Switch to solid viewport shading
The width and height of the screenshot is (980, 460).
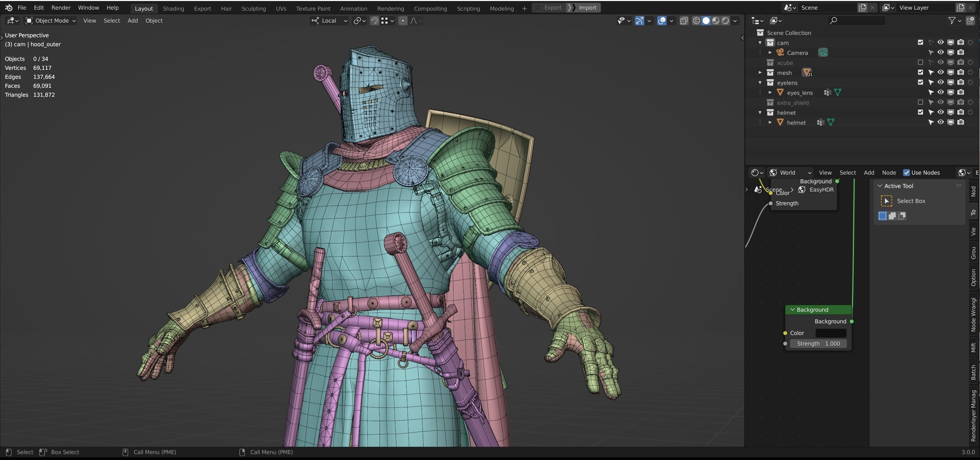click(x=706, y=21)
